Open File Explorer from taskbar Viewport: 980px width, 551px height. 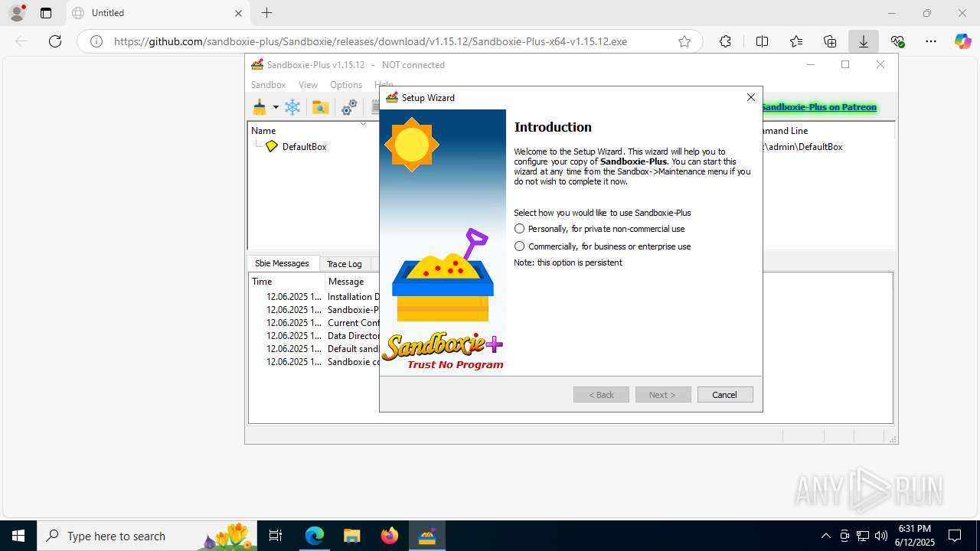click(x=351, y=536)
